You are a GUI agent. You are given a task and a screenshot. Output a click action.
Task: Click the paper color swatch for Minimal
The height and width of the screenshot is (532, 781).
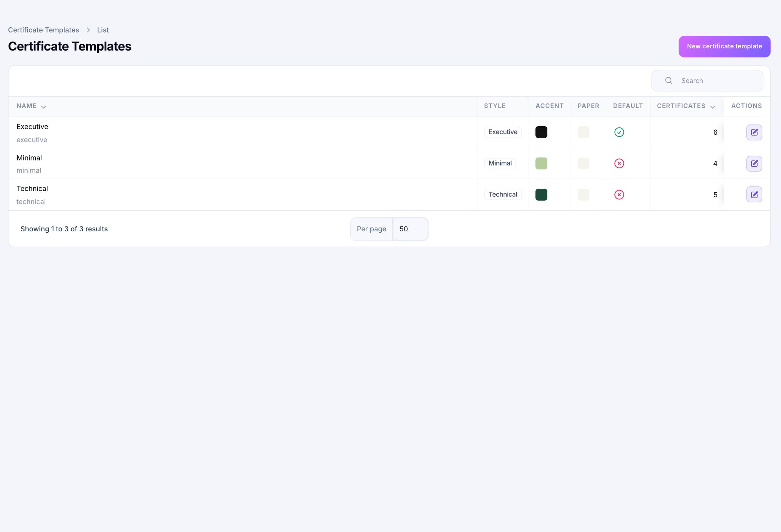(583, 163)
